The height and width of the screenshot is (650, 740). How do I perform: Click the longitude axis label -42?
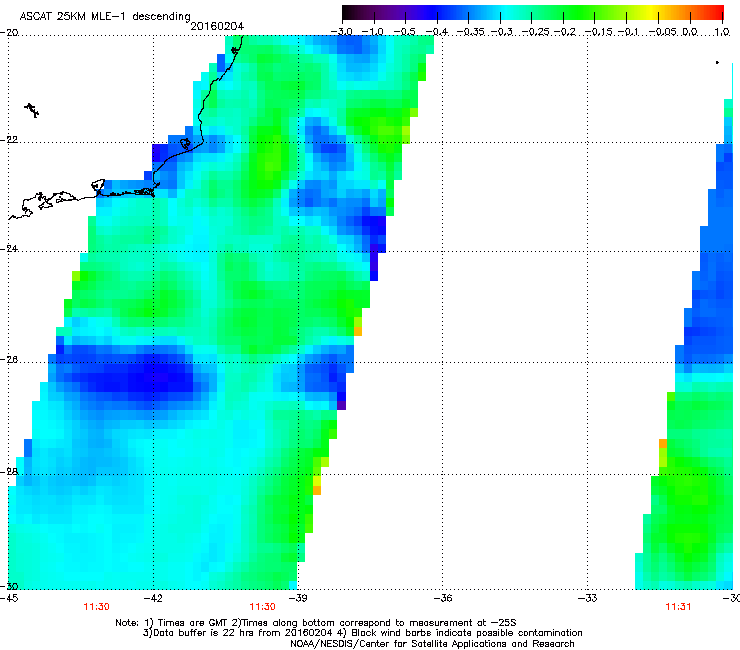153,598
